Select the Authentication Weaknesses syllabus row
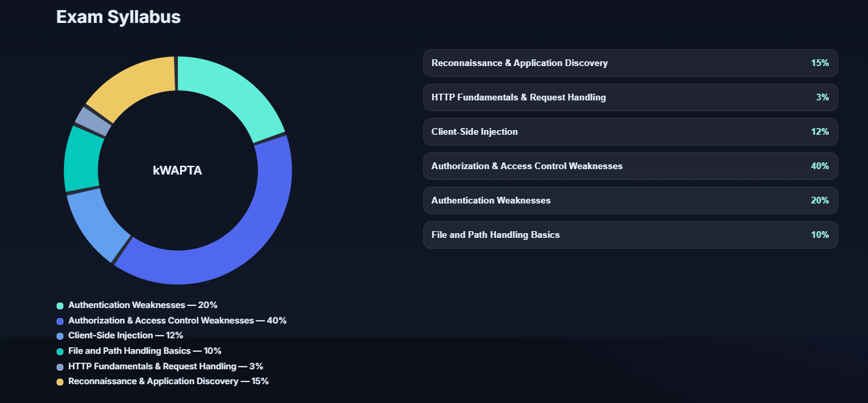Viewport: 868px width, 403px height. (630, 201)
